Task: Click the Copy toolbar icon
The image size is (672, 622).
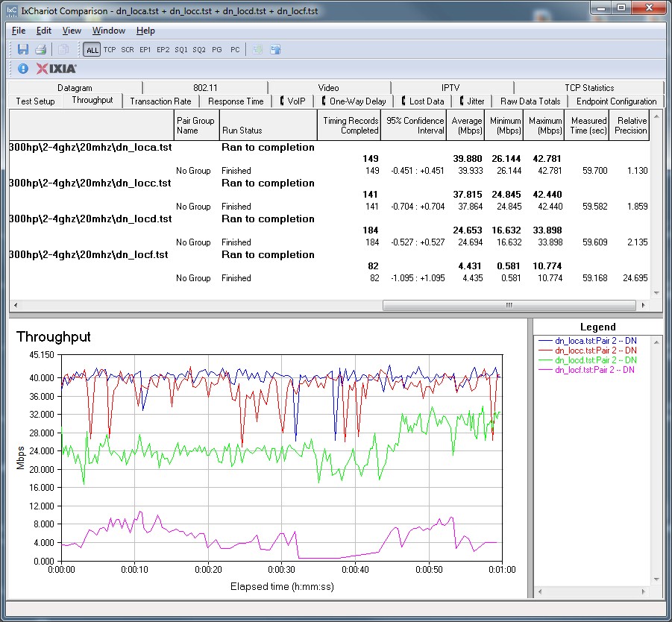Action: click(x=63, y=49)
